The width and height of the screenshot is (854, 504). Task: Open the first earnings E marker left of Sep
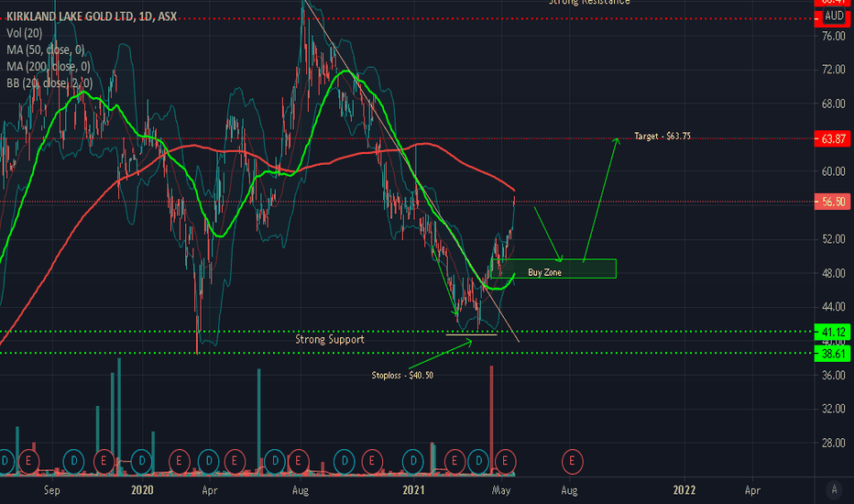[28, 462]
